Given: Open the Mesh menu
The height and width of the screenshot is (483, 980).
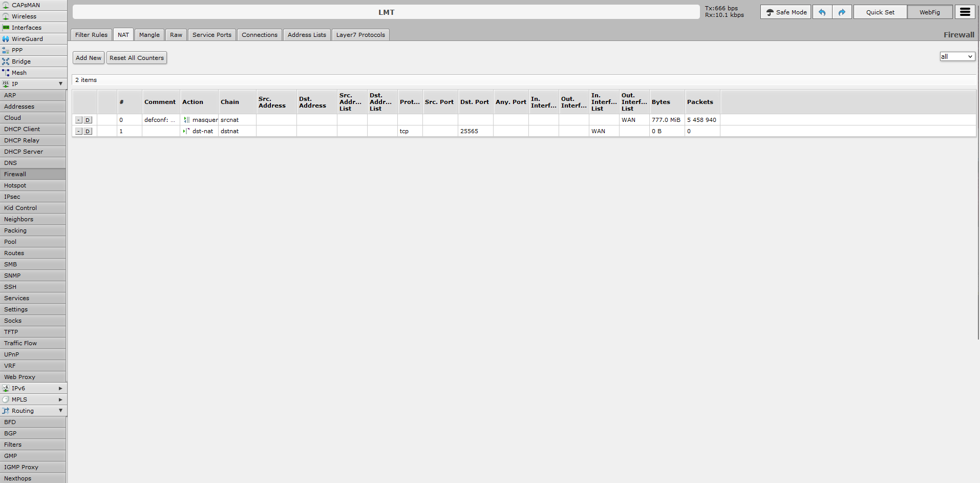Looking at the screenshot, I should (x=33, y=73).
